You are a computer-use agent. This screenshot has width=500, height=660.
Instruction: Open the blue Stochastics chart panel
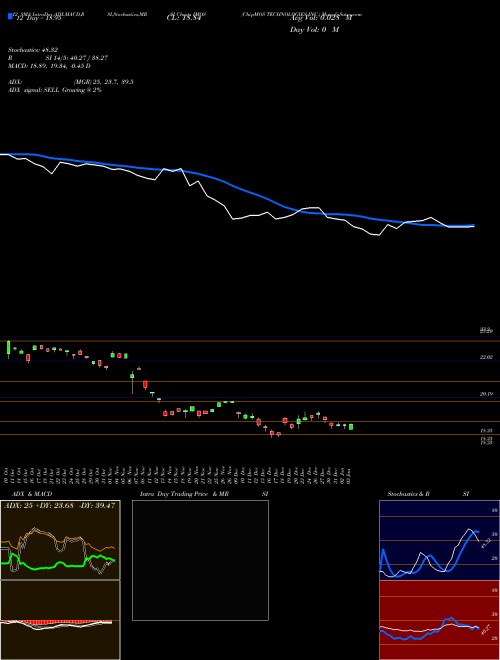[439, 540]
